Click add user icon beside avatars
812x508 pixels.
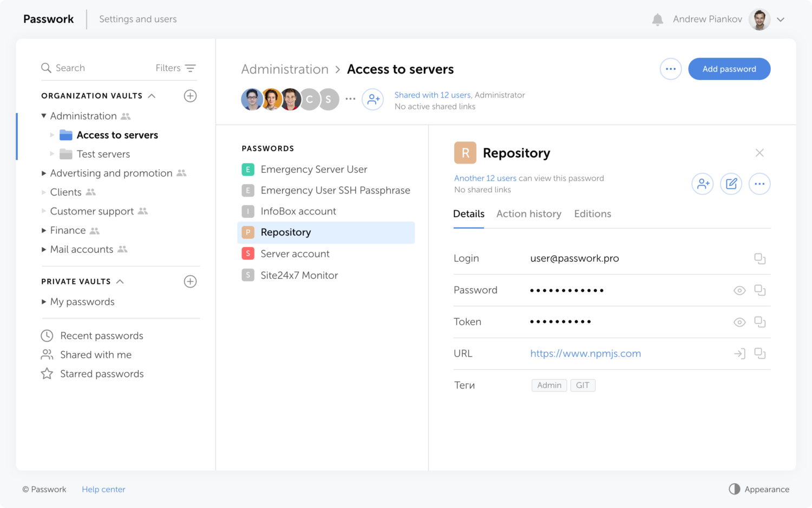(x=372, y=100)
